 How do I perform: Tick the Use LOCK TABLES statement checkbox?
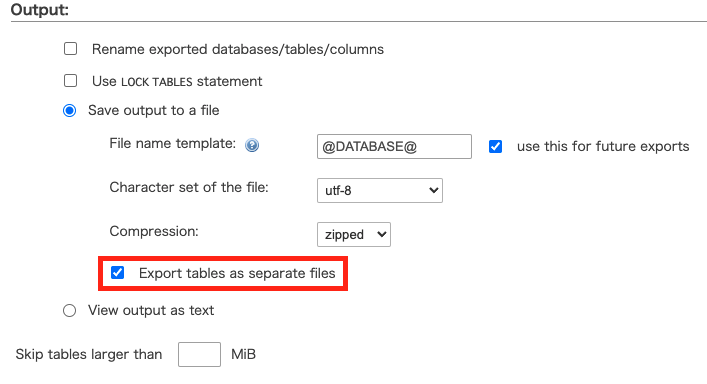[70, 81]
